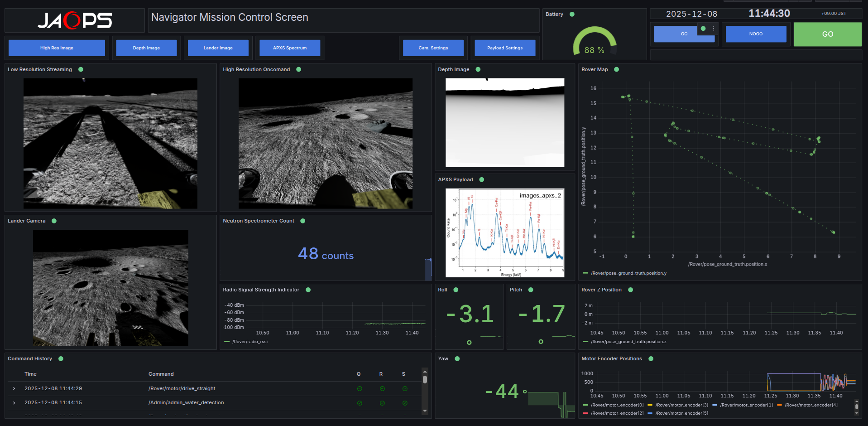Click the S column header

pos(403,374)
